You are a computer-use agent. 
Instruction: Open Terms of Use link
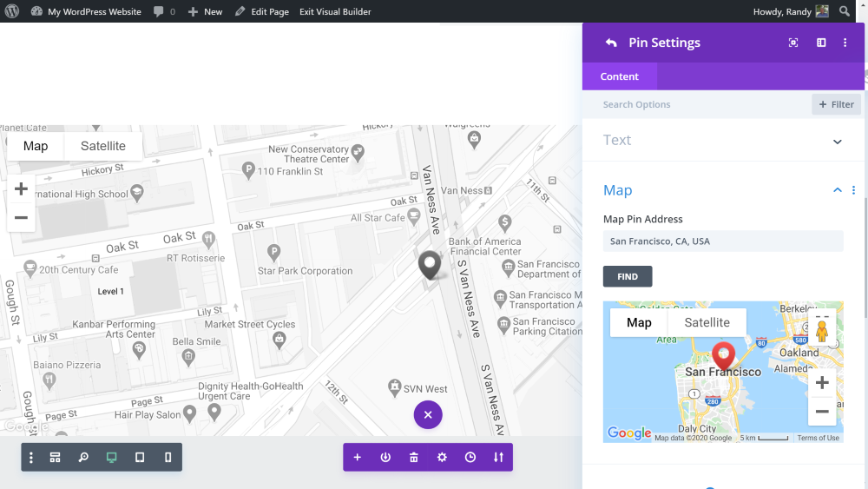click(819, 438)
